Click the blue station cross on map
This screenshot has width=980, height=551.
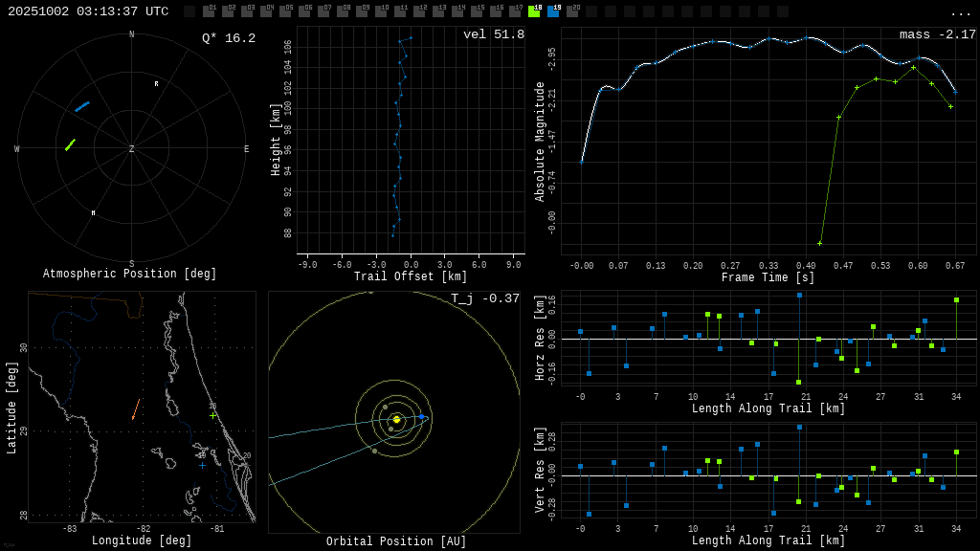pos(202,465)
